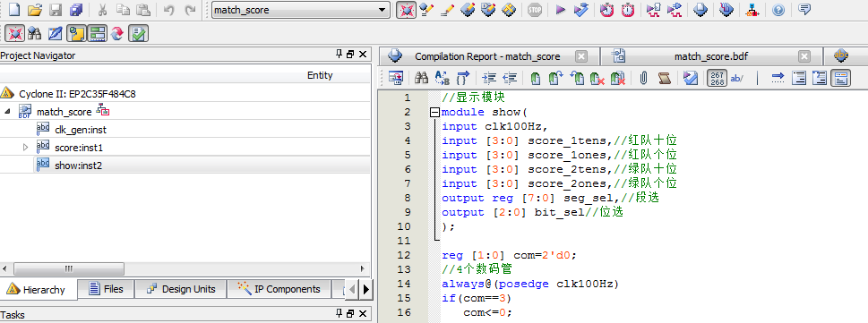Click the speech bubble feedback icon
Screen dimensions: 868x323
(x=805, y=10)
